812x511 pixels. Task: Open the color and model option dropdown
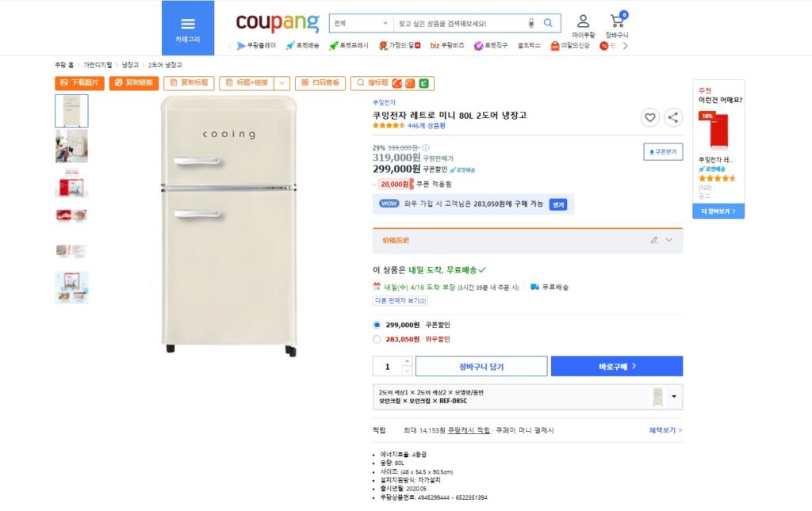click(673, 396)
